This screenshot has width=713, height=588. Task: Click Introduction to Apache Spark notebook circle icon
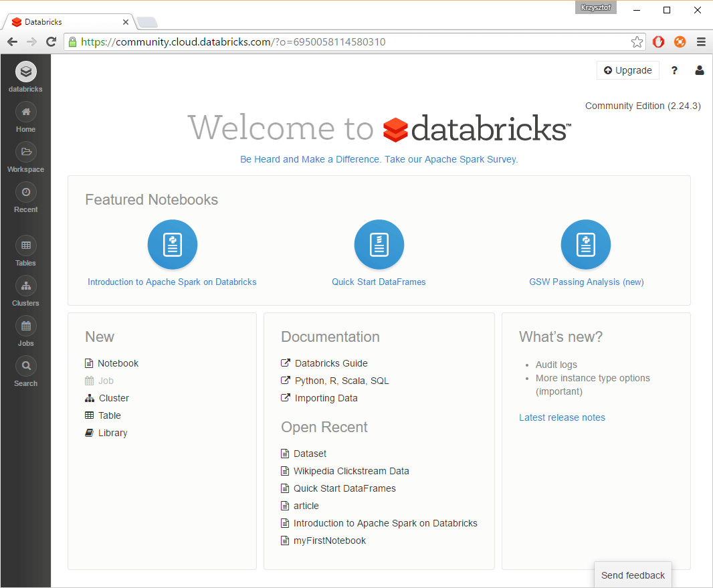(173, 245)
